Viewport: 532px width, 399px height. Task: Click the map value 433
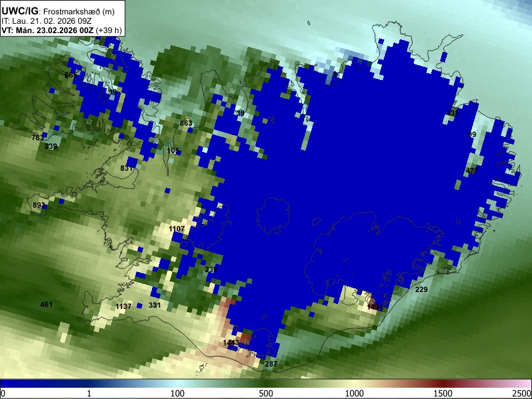point(453,113)
